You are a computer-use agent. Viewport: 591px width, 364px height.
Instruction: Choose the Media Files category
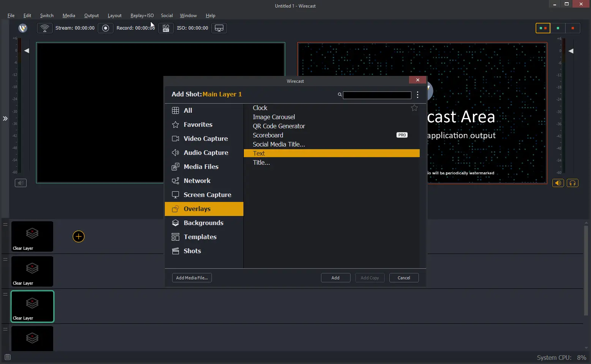pyautogui.click(x=204, y=167)
